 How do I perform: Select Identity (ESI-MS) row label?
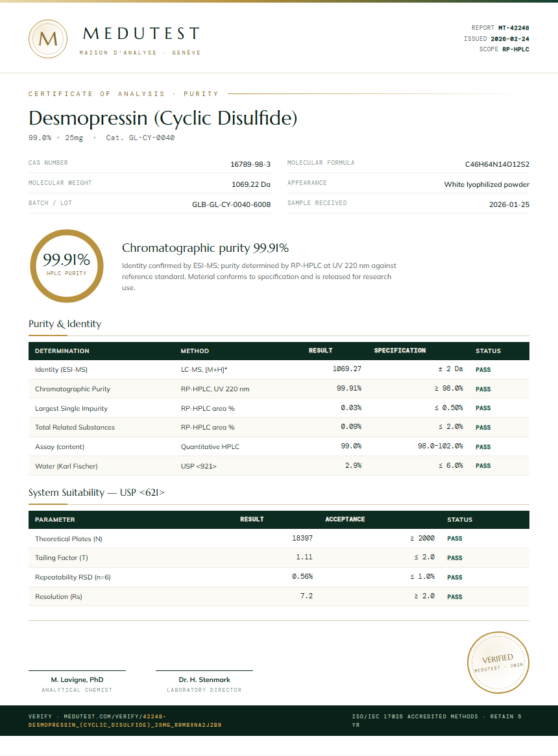tap(61, 370)
